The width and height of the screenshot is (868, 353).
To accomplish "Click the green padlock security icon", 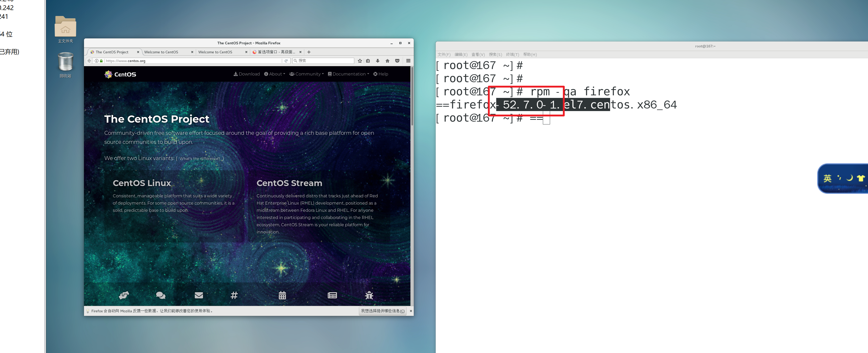I will click(x=101, y=61).
